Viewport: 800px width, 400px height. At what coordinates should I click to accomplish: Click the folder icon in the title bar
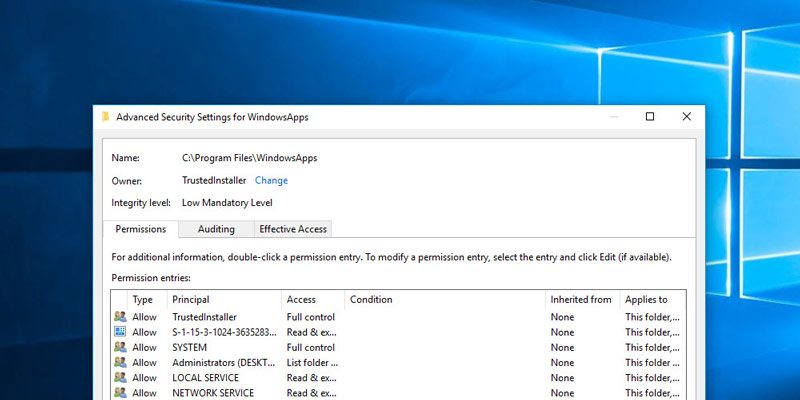[105, 117]
